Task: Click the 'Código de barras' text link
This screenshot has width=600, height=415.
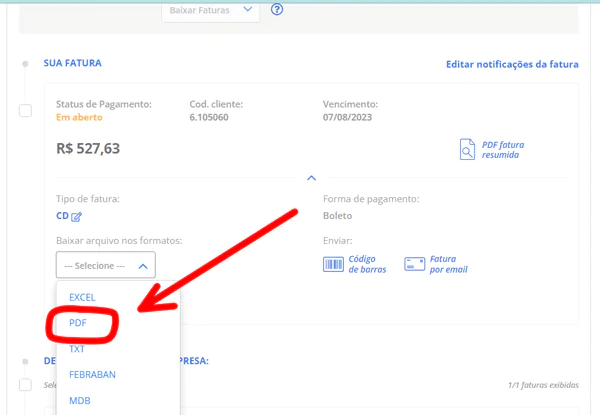Action: [x=368, y=264]
